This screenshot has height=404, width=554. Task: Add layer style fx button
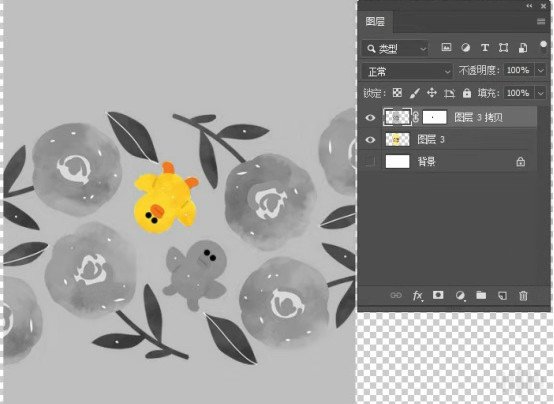(x=418, y=295)
